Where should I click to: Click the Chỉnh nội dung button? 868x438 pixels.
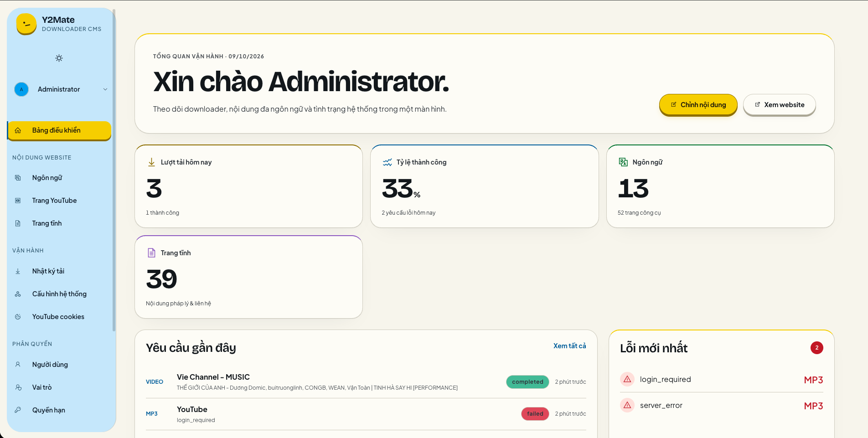[x=698, y=105]
